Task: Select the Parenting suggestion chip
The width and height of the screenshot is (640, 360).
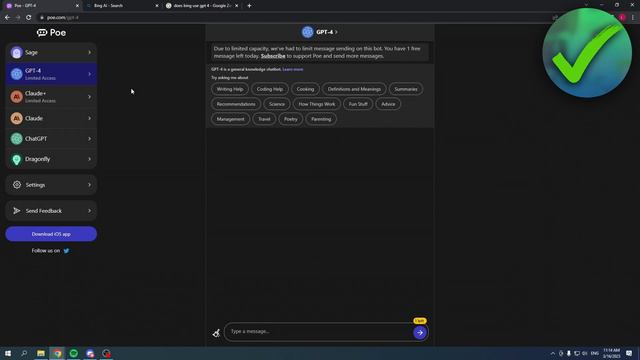Action: 321,119
